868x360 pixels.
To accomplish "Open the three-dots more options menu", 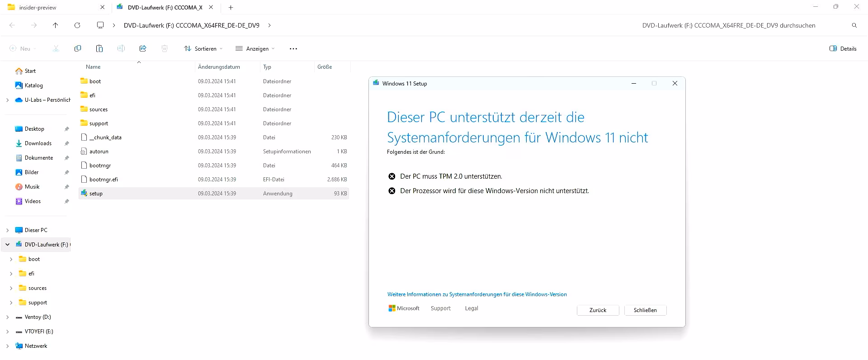I will (x=293, y=48).
